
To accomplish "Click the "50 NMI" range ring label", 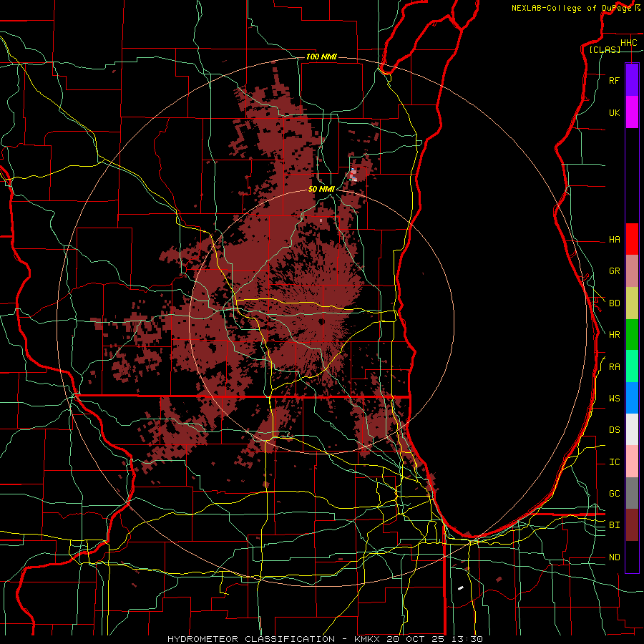I will pyautogui.click(x=321, y=189).
